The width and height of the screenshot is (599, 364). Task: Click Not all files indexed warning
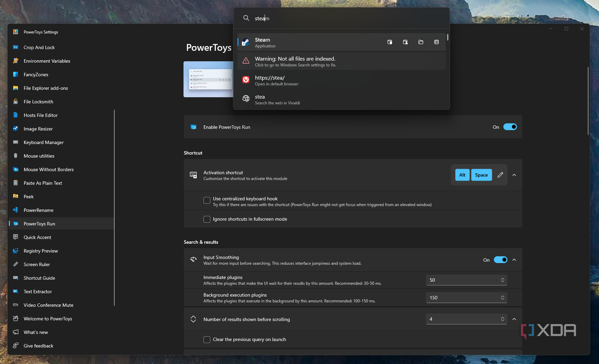pyautogui.click(x=341, y=61)
